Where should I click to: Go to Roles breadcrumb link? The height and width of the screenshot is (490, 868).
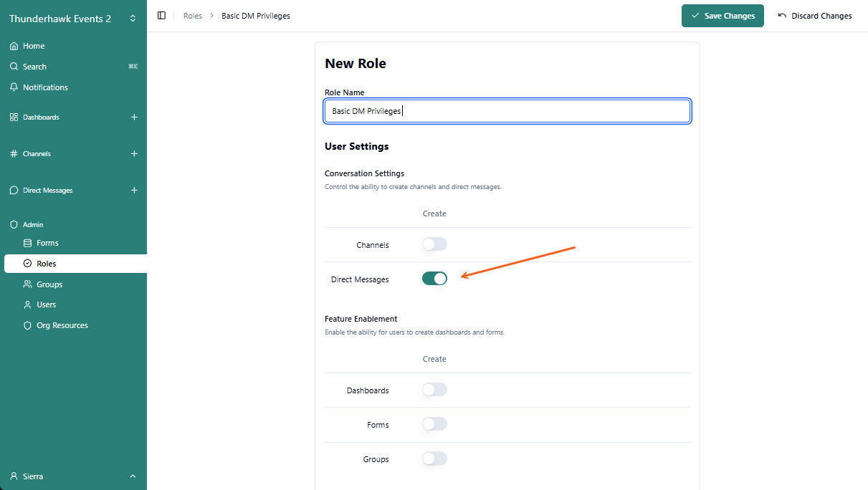[x=193, y=16]
